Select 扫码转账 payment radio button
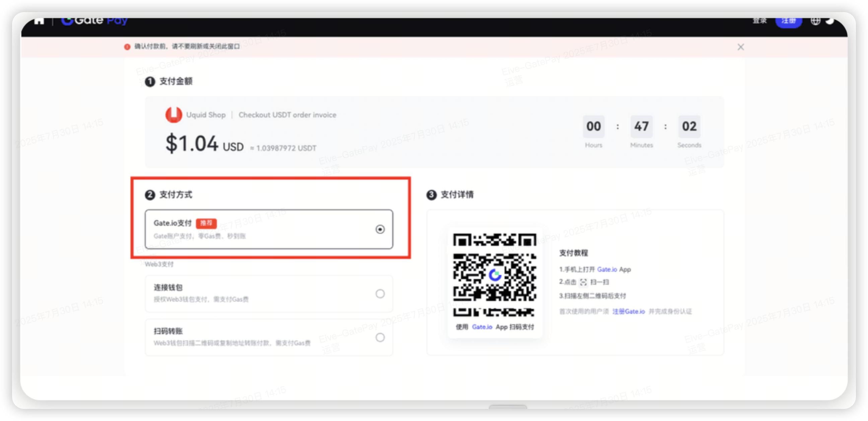Viewport: 868px width, 421px height. pos(380,337)
